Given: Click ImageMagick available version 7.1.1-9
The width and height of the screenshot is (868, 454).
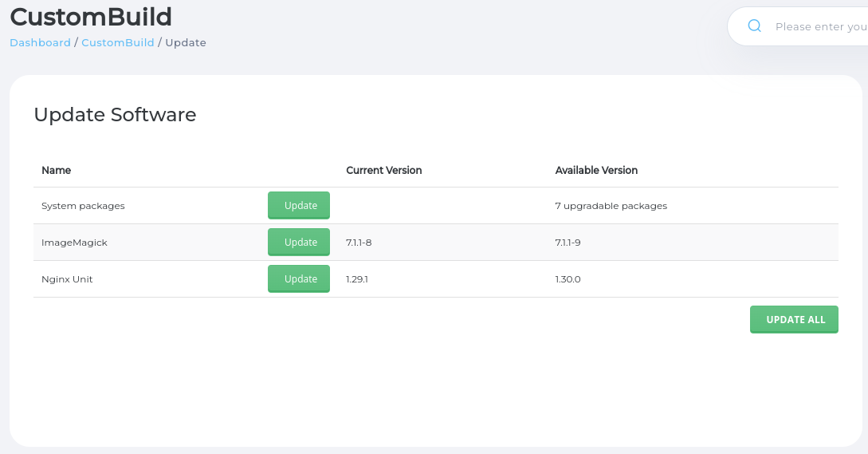Looking at the screenshot, I should tap(568, 243).
